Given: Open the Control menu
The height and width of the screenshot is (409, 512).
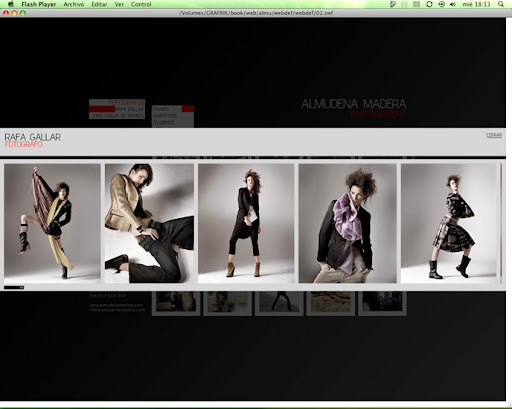Looking at the screenshot, I should point(141,4).
